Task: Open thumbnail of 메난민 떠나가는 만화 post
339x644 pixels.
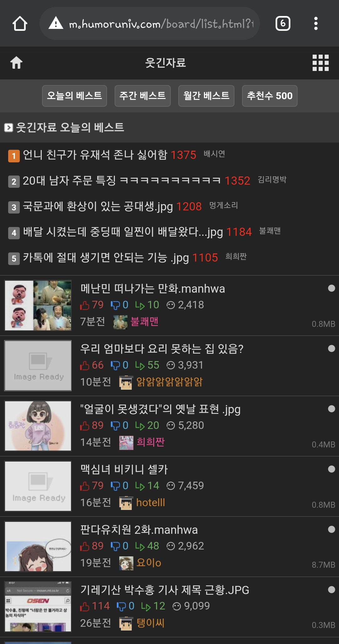Action: click(38, 306)
